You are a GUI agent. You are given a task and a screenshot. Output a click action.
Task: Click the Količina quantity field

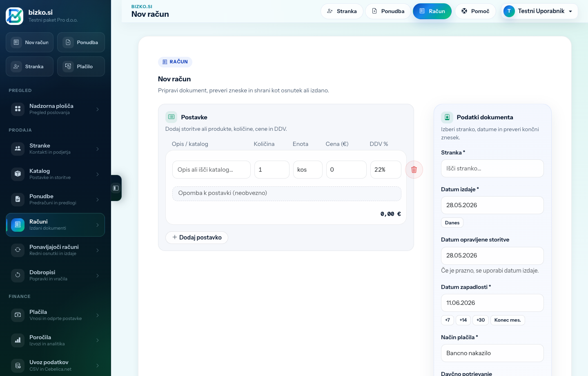pos(272,170)
